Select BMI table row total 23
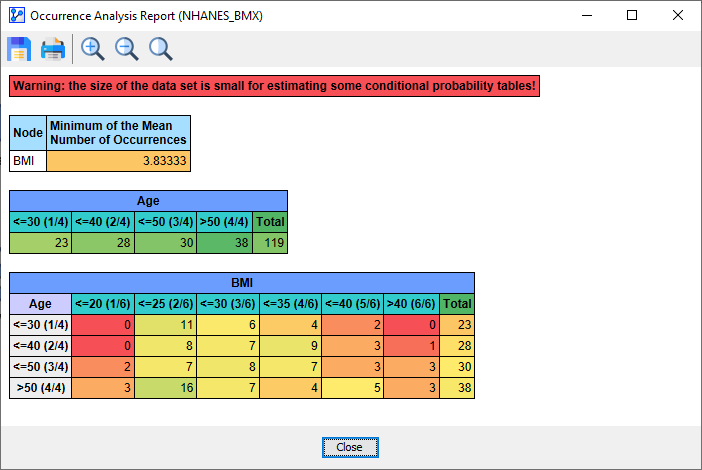The height and width of the screenshot is (470, 702). [457, 325]
